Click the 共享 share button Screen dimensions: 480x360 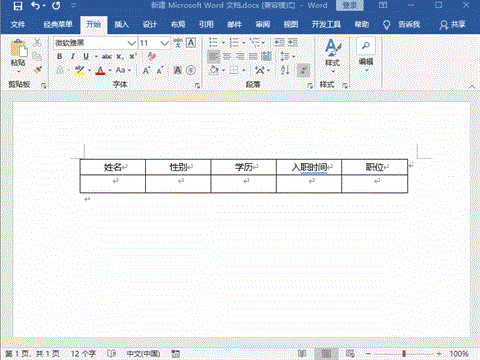point(452,24)
